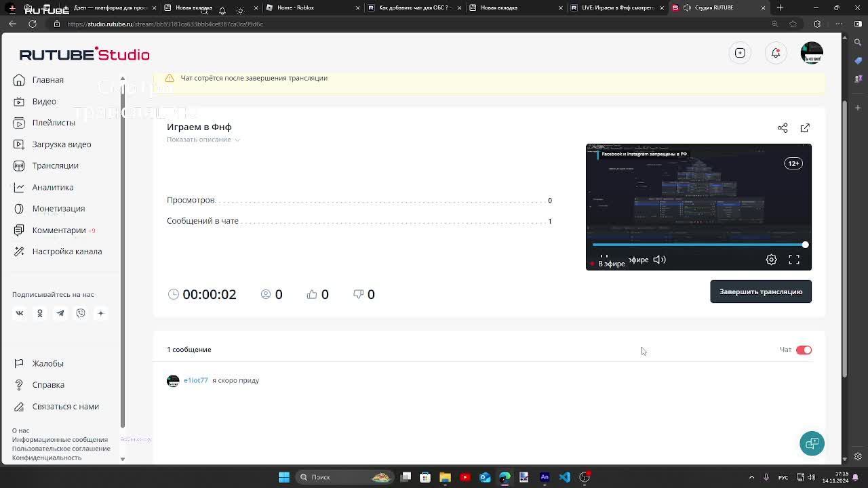Click the Комментарии speech-bubble icon
This screenshot has height=488, width=868.
[x=19, y=230]
